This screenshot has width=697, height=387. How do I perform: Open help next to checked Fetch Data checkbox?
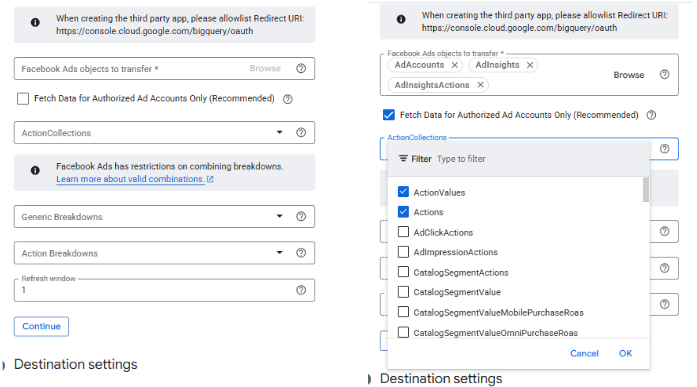(x=651, y=115)
